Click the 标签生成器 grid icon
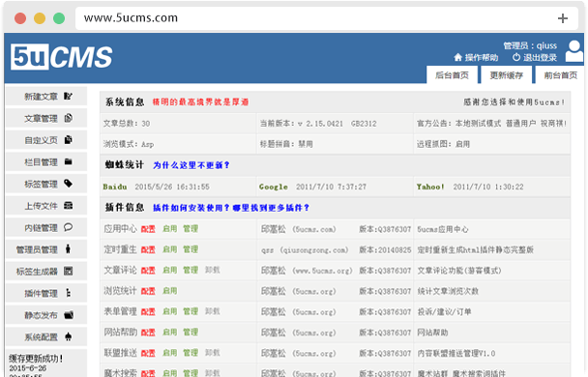The width and height of the screenshot is (588, 377). pyautogui.click(x=68, y=271)
